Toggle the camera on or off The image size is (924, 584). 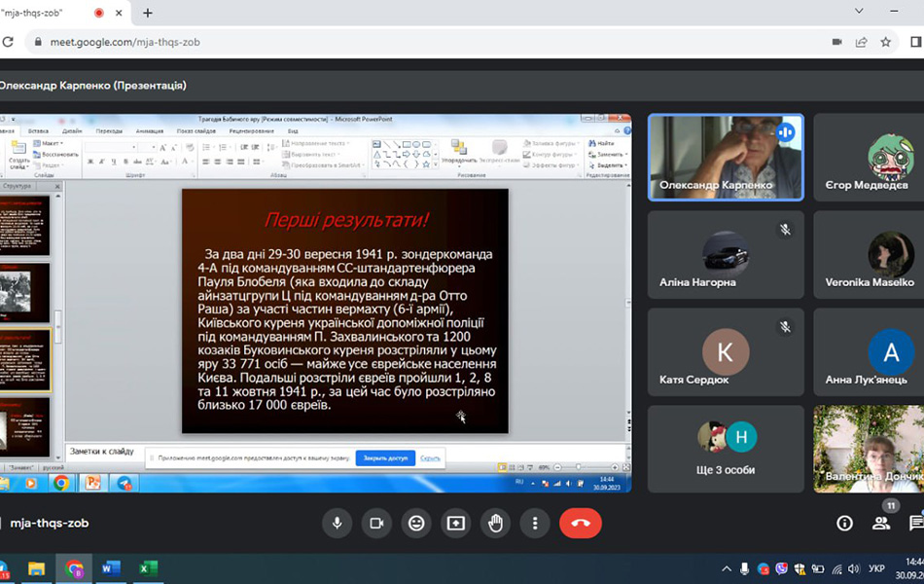(x=376, y=523)
